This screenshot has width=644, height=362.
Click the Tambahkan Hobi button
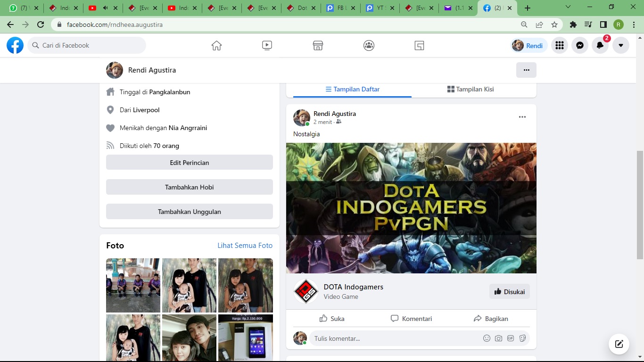point(190,187)
